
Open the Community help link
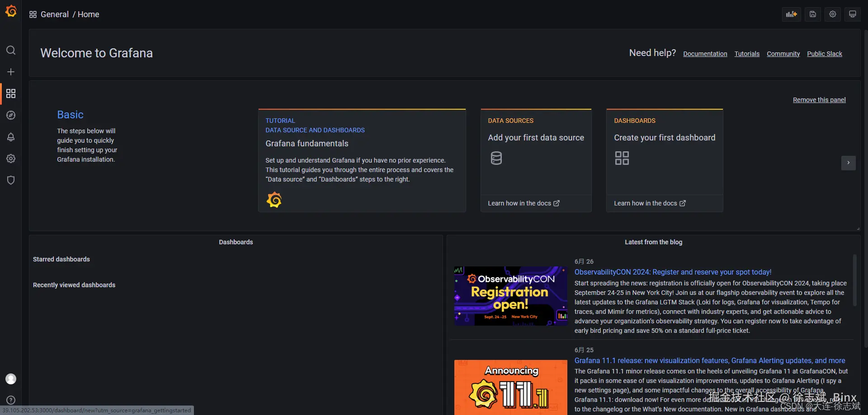783,54
